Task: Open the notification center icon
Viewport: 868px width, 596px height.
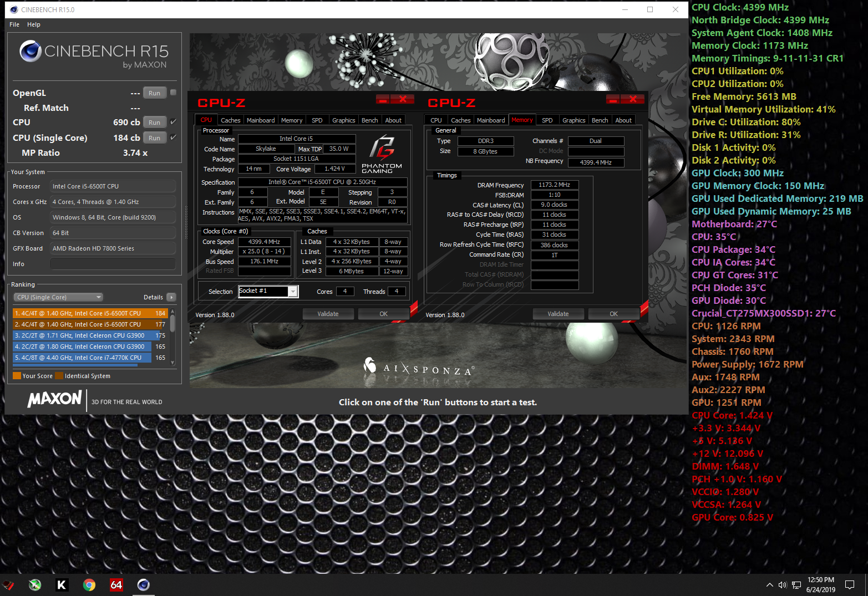Action: (849, 585)
